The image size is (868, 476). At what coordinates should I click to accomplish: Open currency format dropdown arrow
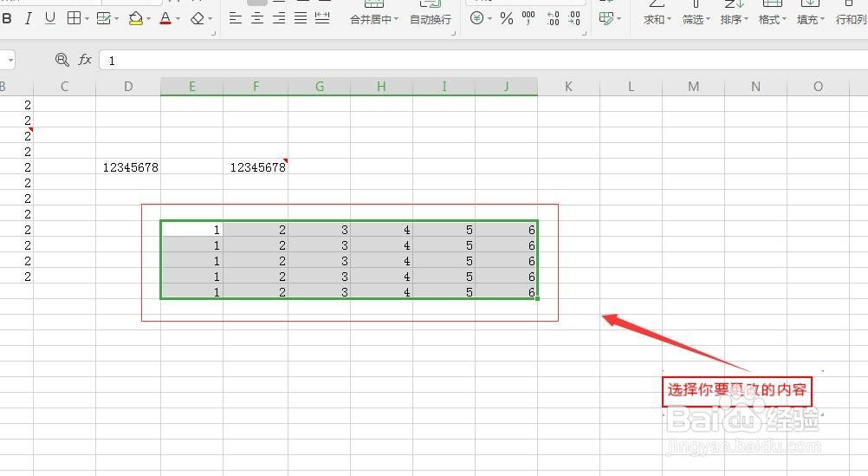click(489, 19)
